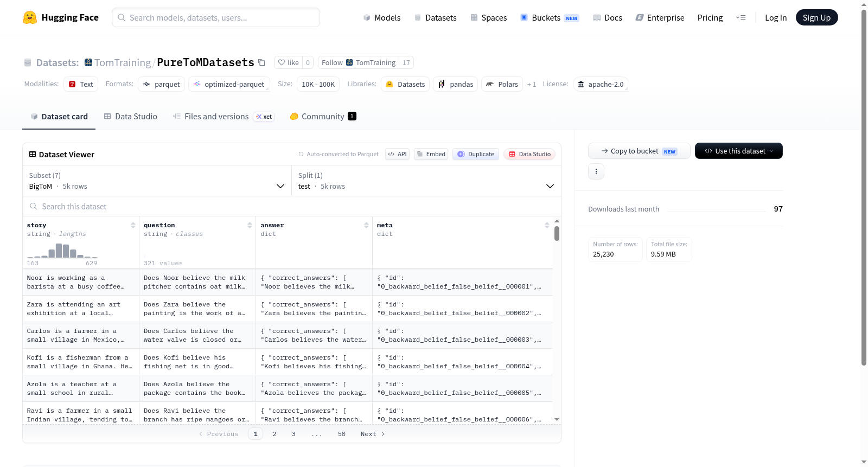Focus the top search models input
Viewport: 868px width, 467px height.
click(x=216, y=17)
